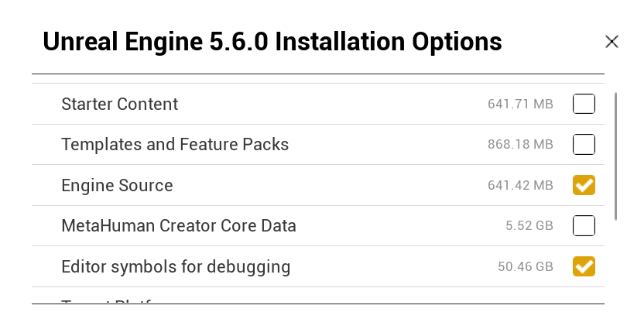
Task: Click the 50.46 GB size value
Action: click(526, 267)
